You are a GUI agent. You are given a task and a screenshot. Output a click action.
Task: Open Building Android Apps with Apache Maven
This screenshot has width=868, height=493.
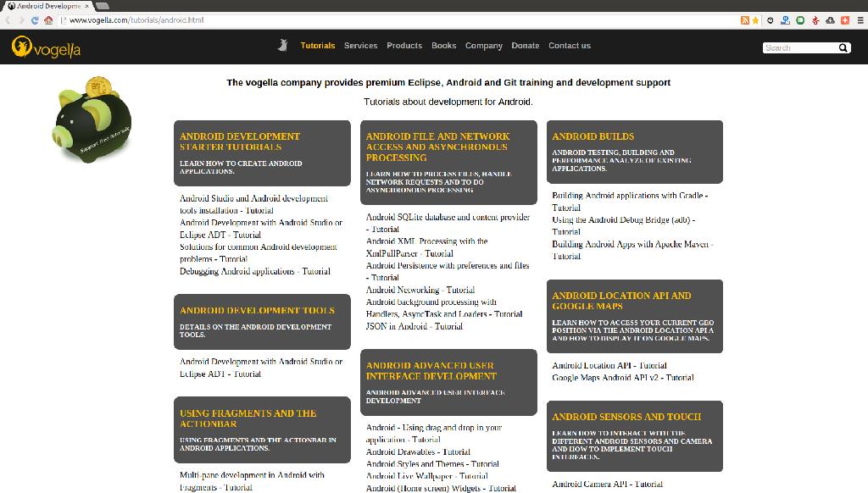click(632, 250)
